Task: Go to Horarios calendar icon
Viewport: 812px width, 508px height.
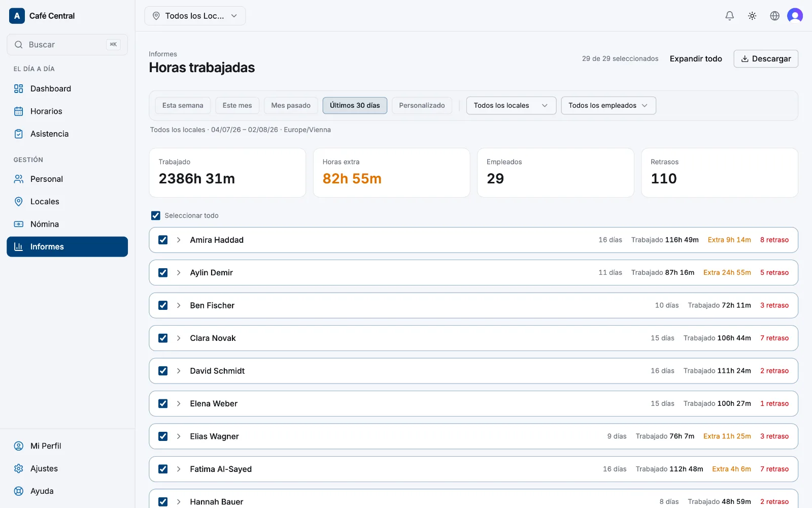Action: tap(19, 111)
